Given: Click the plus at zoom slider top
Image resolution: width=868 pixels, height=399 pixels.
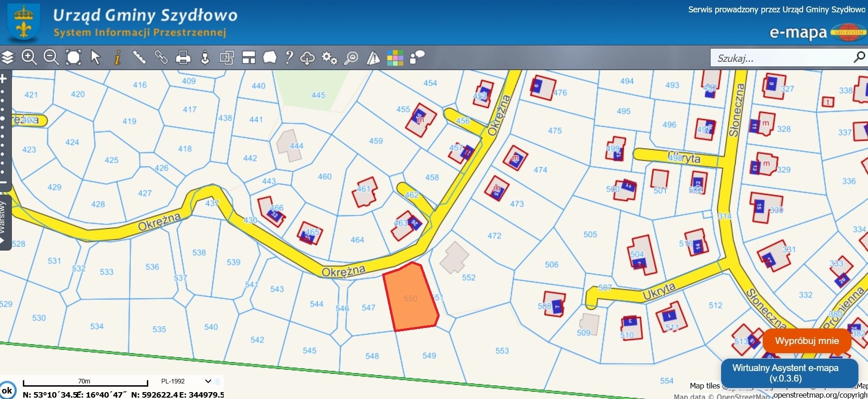Looking at the screenshot, I should click(x=3, y=79).
